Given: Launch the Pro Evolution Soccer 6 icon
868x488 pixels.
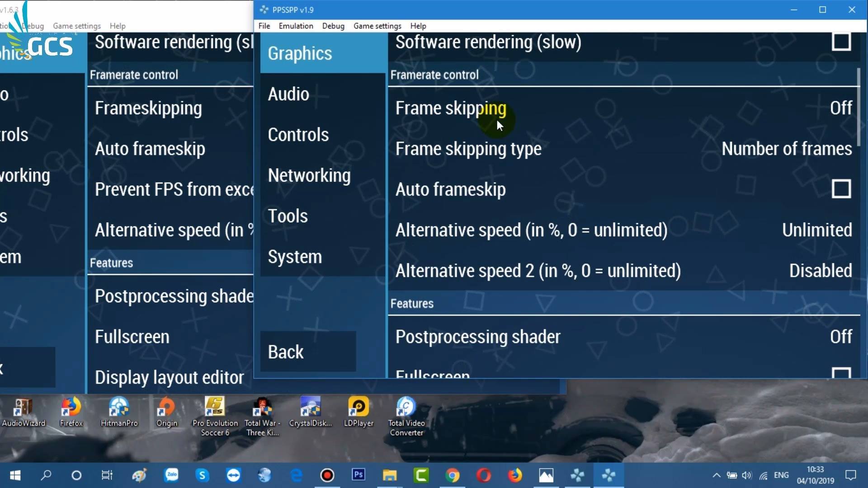Looking at the screenshot, I should click(215, 417).
